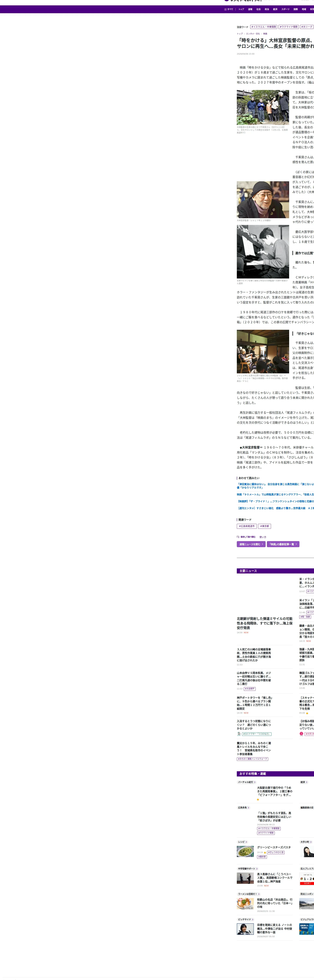This screenshot has height=980, width=314.
Task: Click the #東京都 related tag
Action: point(264,526)
